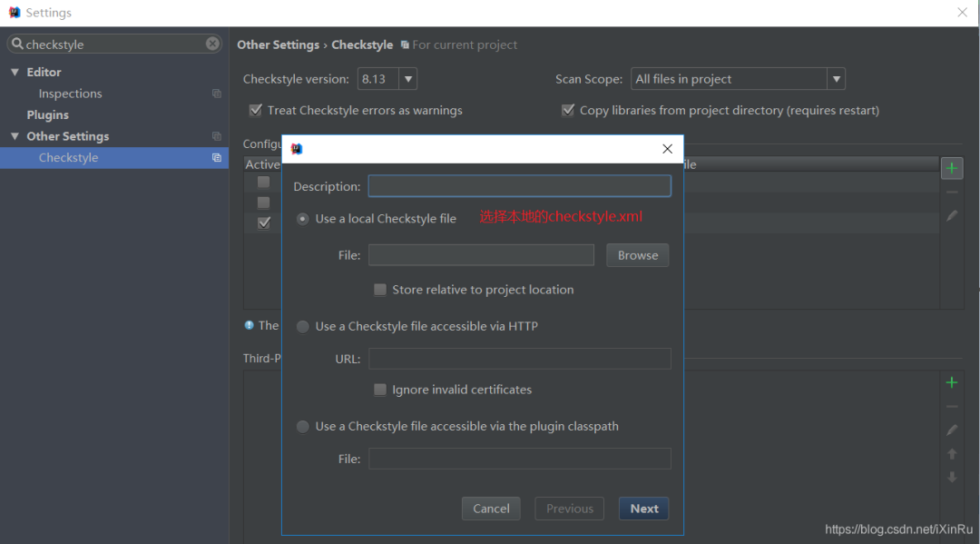Close the configuration file dialog

coord(668,149)
